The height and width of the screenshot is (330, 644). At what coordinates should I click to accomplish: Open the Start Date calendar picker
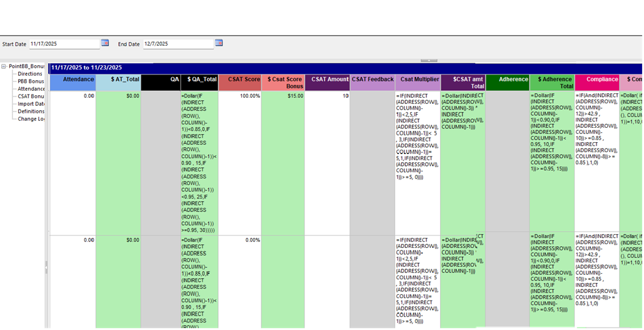point(105,43)
